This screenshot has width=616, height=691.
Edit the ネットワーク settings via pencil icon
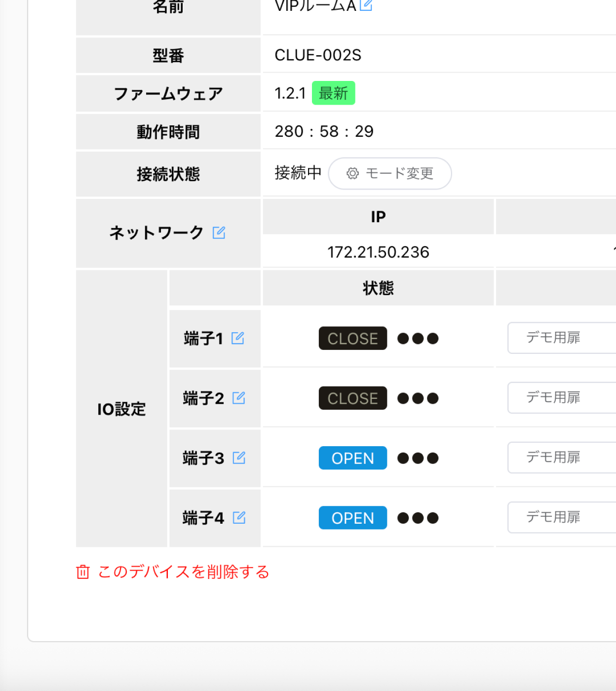[x=219, y=232]
